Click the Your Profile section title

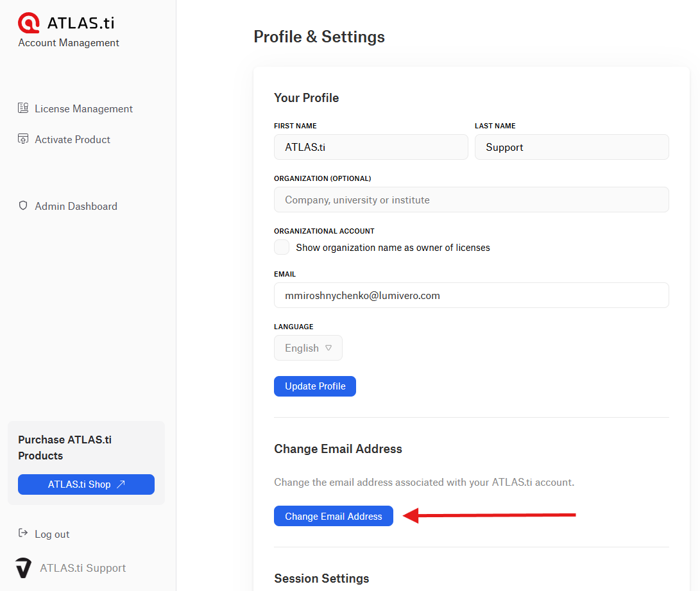[x=306, y=98]
